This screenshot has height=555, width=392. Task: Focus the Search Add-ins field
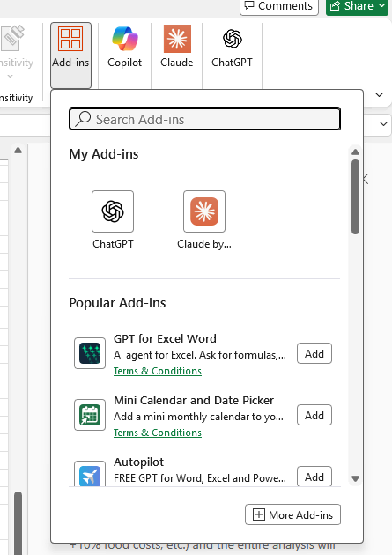pos(205,119)
